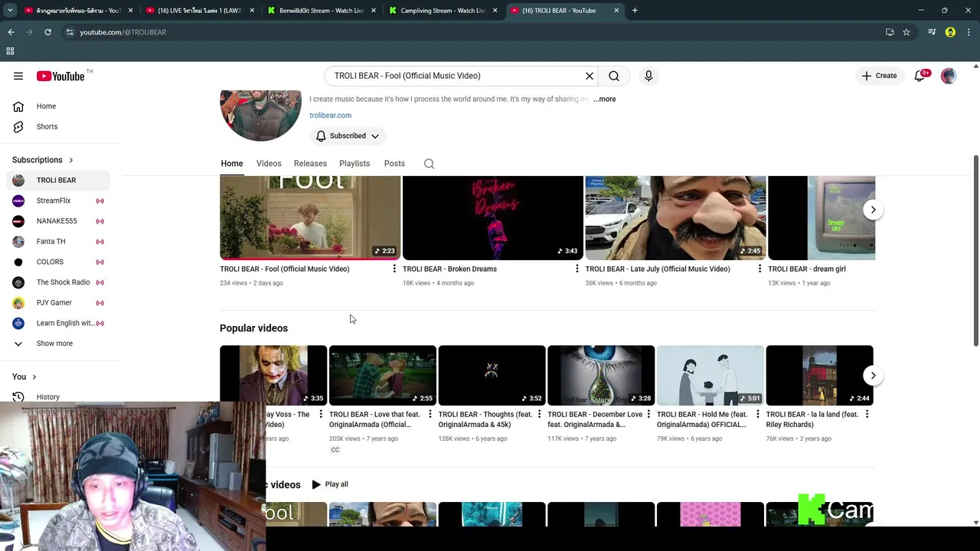Open the Chrome apps grid shortcut
Image resolution: width=980 pixels, height=551 pixels.
(x=10, y=51)
